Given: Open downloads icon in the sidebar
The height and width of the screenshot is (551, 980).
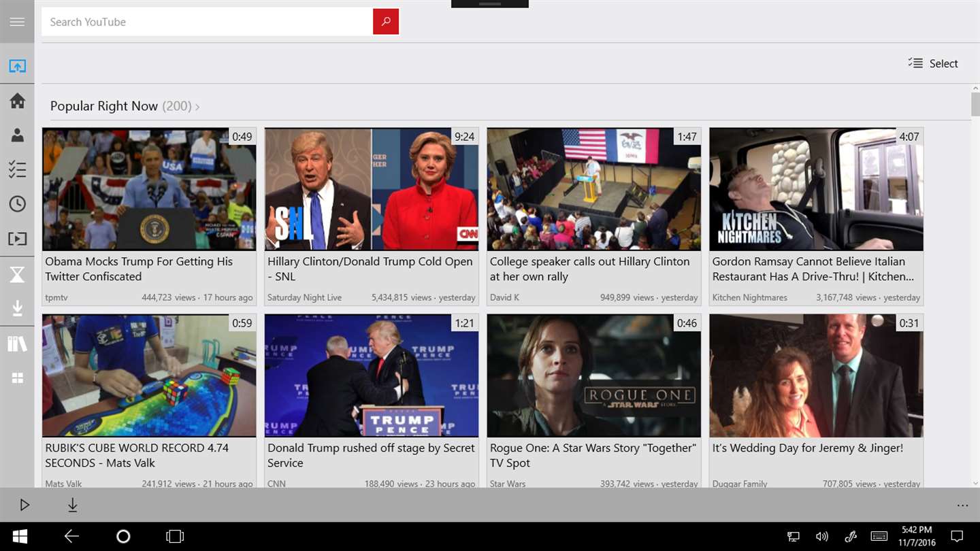Looking at the screenshot, I should click(x=17, y=309).
